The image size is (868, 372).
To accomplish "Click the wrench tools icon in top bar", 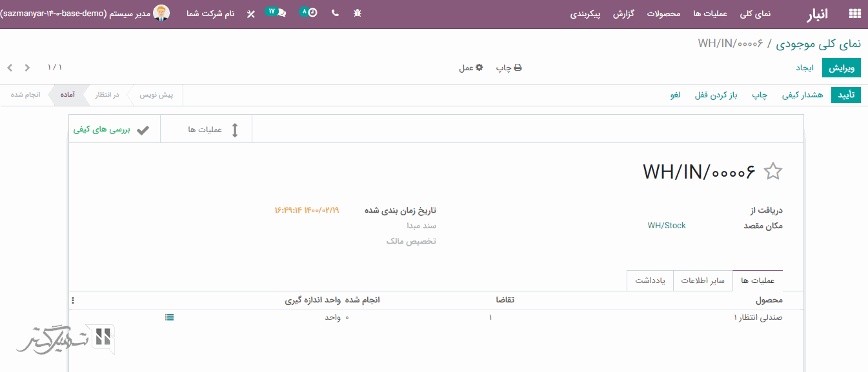I will (251, 14).
